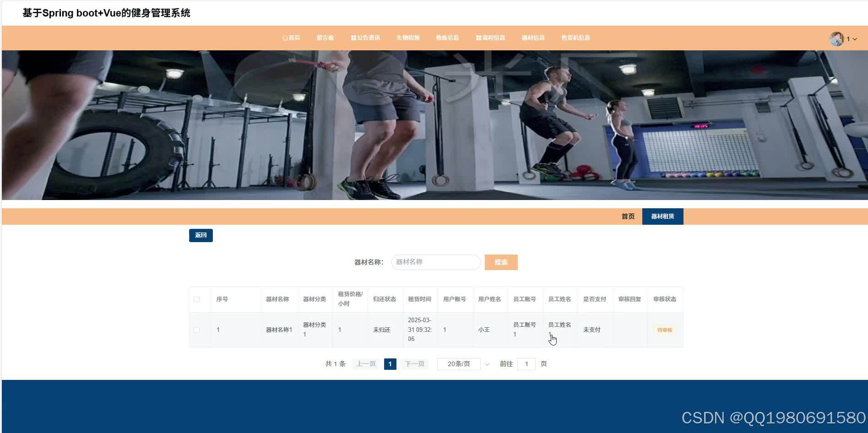
Task: Click the 租赁时间 column header
Action: pyautogui.click(x=419, y=299)
